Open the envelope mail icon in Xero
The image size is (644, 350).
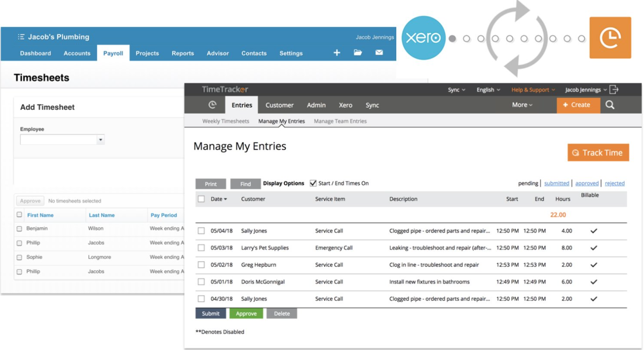tap(379, 52)
